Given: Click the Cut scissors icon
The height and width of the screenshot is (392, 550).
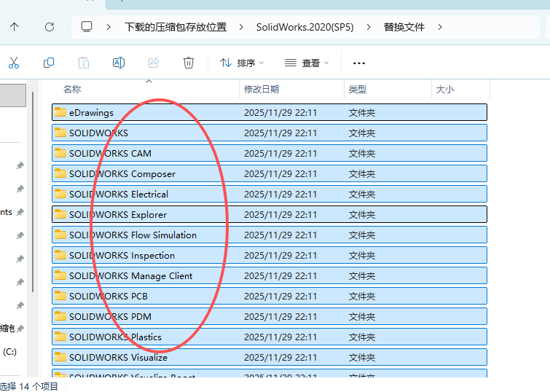Looking at the screenshot, I should click(x=14, y=63).
